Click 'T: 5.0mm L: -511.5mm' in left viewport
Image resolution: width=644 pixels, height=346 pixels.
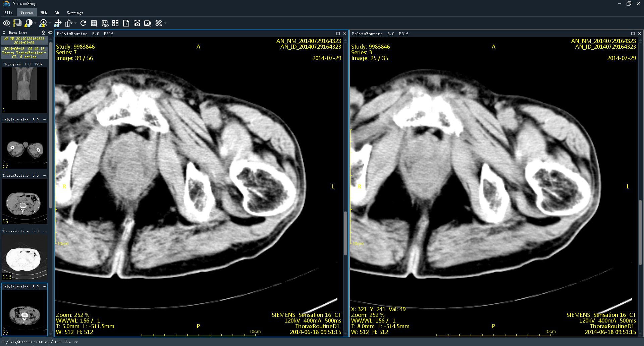click(85, 326)
